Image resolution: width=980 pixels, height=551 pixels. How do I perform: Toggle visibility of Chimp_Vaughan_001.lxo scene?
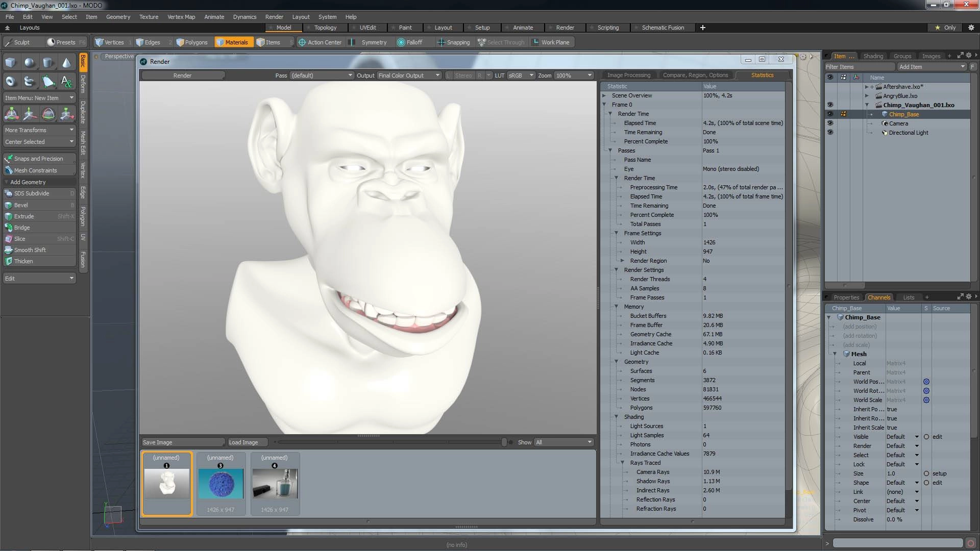(830, 105)
